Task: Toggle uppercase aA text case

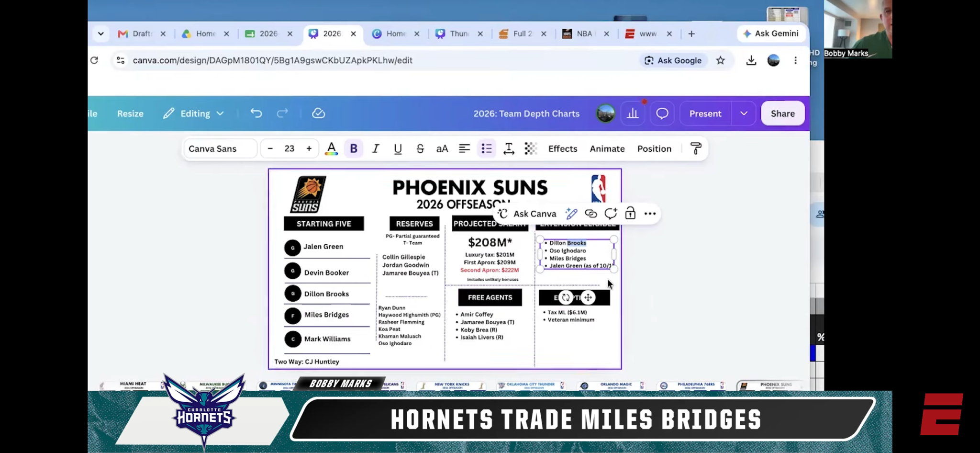Action: [x=442, y=148]
